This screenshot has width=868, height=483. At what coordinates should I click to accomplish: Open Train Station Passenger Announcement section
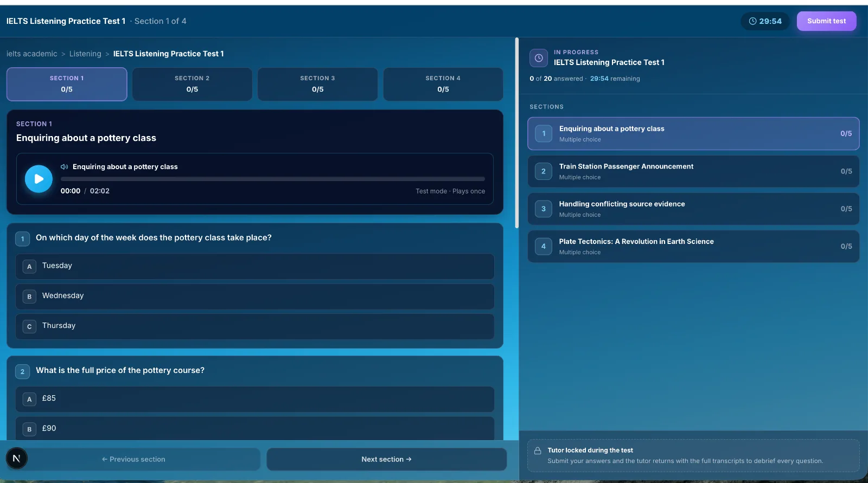pyautogui.click(x=693, y=171)
